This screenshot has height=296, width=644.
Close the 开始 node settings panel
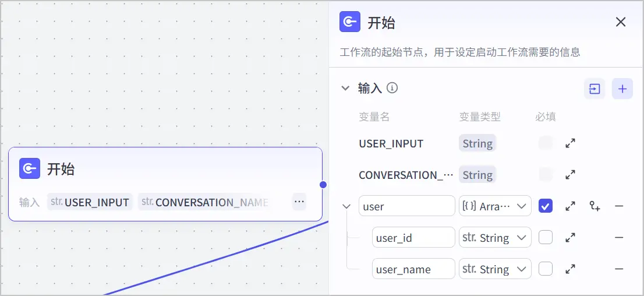click(x=621, y=22)
